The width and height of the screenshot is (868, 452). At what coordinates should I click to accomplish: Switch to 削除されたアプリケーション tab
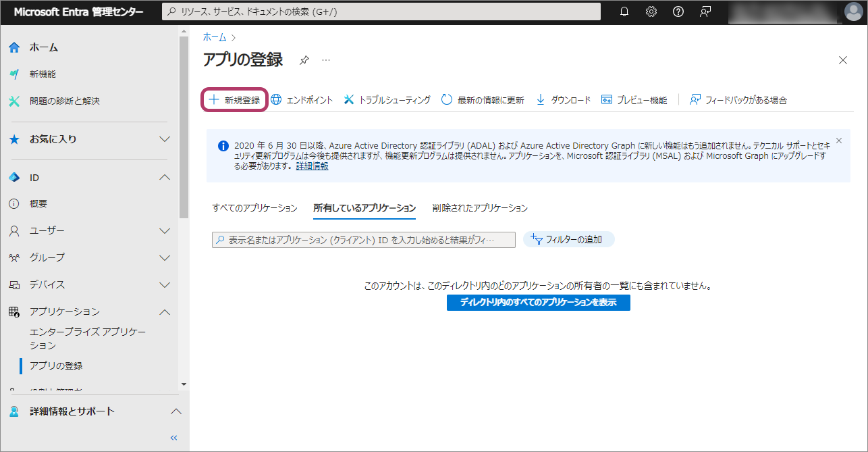(x=480, y=208)
